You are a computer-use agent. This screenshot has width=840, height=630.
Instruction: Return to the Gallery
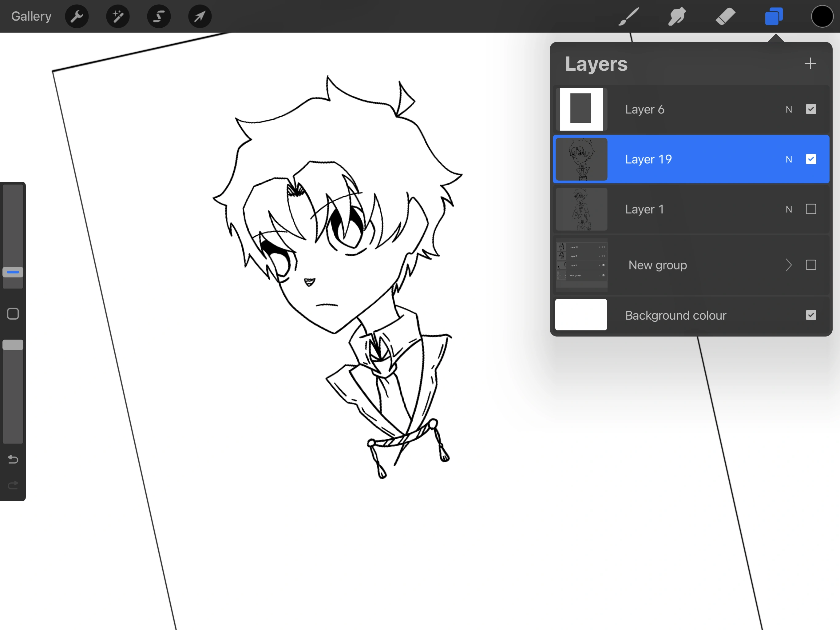31,16
